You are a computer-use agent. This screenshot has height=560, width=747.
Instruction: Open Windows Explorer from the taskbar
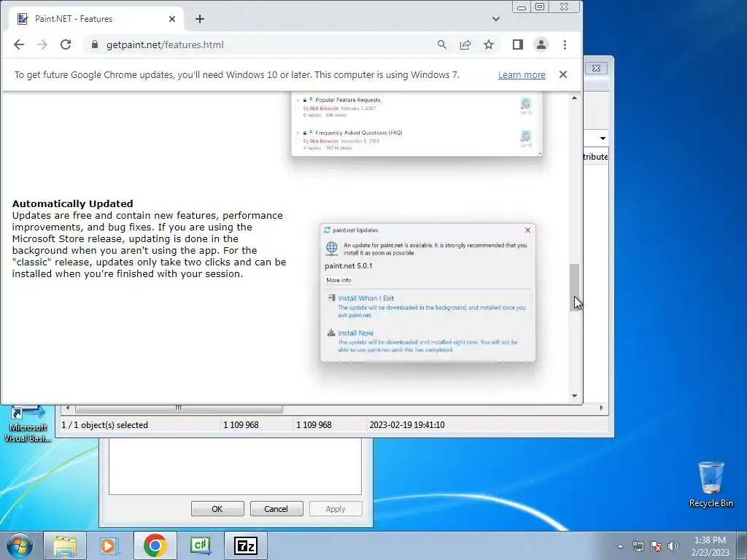[x=65, y=545]
